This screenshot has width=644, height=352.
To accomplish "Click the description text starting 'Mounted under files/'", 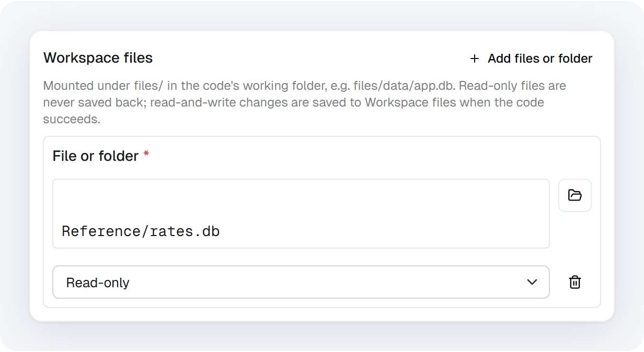I will (x=305, y=102).
